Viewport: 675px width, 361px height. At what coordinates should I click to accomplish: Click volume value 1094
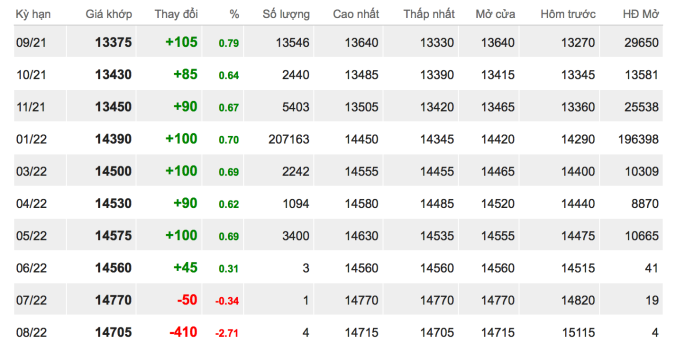pos(296,204)
